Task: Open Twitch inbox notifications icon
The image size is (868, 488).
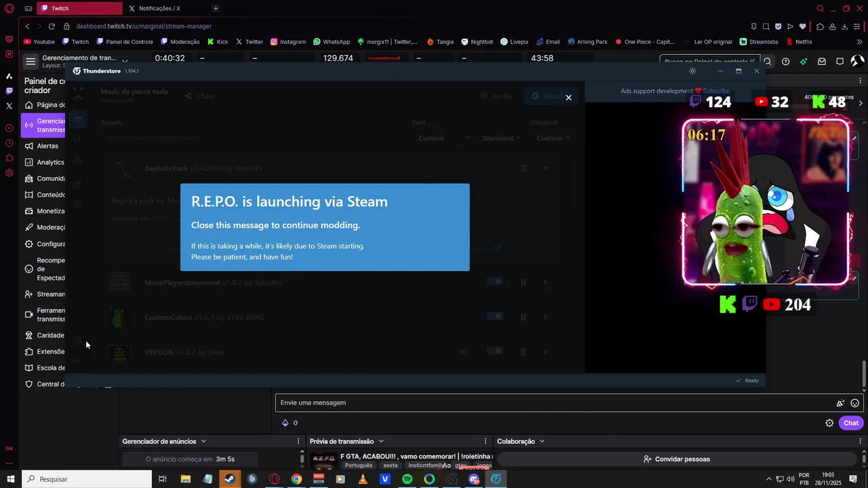Action: coord(822,62)
